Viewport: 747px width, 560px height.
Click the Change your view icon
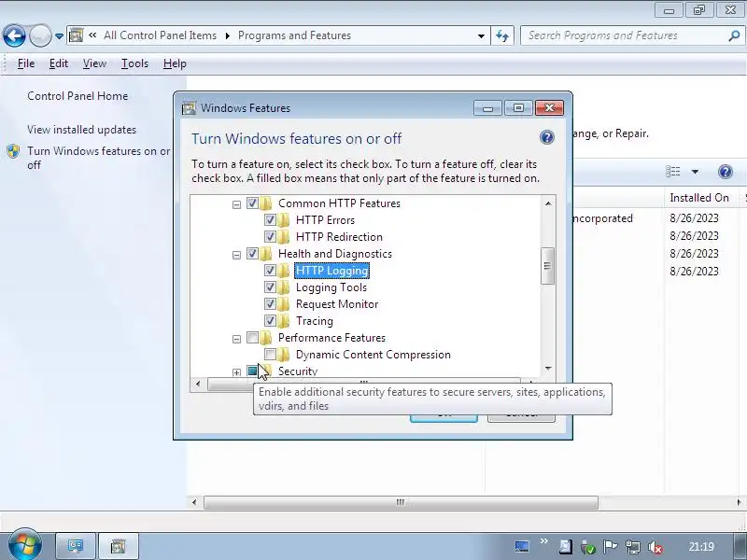point(672,172)
